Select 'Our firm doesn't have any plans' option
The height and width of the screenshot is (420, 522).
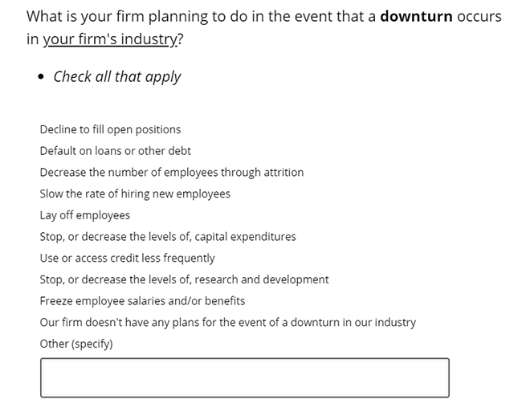click(228, 323)
